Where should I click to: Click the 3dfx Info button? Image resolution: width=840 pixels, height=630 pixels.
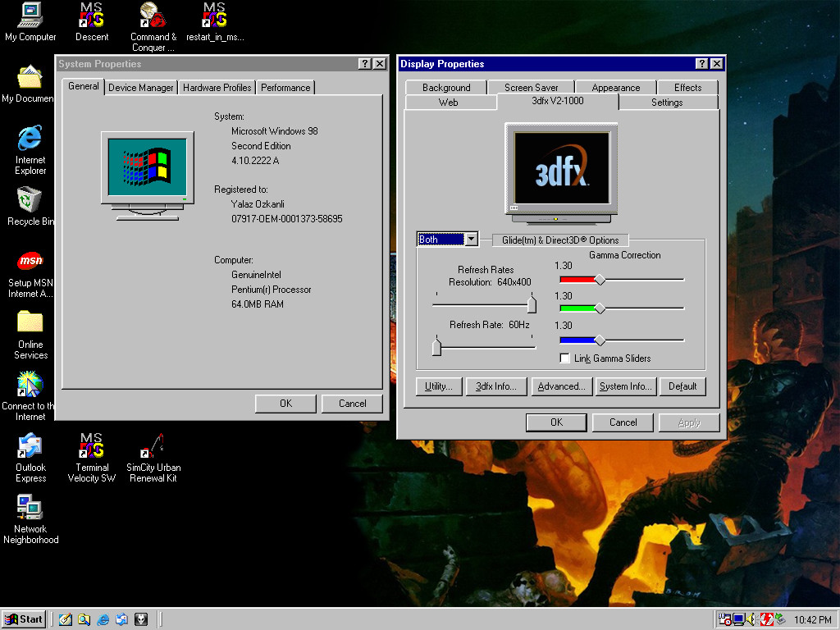point(495,386)
